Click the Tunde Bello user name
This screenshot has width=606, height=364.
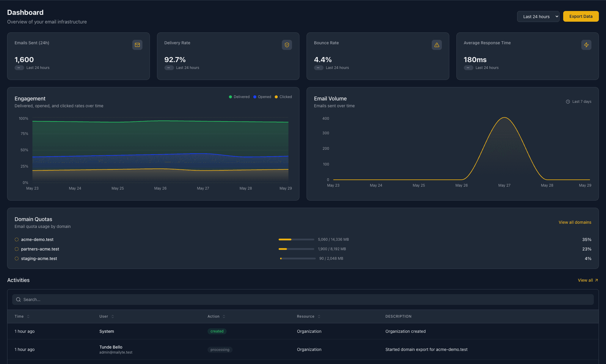111,347
